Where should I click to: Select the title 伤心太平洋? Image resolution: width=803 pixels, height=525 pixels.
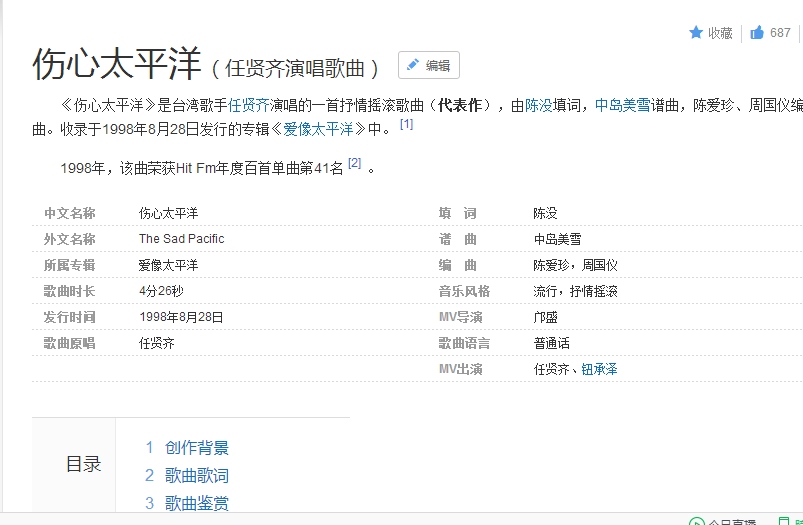coord(117,64)
